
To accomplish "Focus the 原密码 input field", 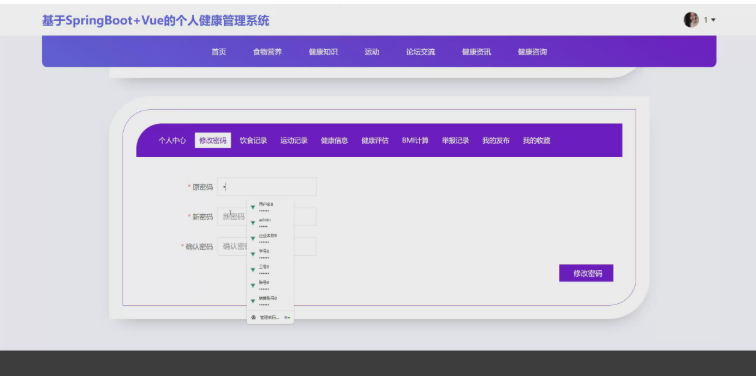I will pos(267,187).
